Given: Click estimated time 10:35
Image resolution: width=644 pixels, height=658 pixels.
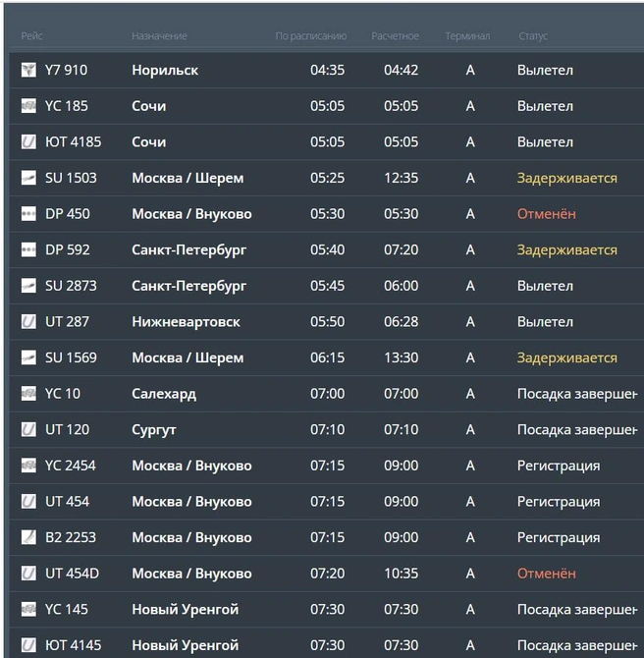Looking at the screenshot, I should point(402,574).
